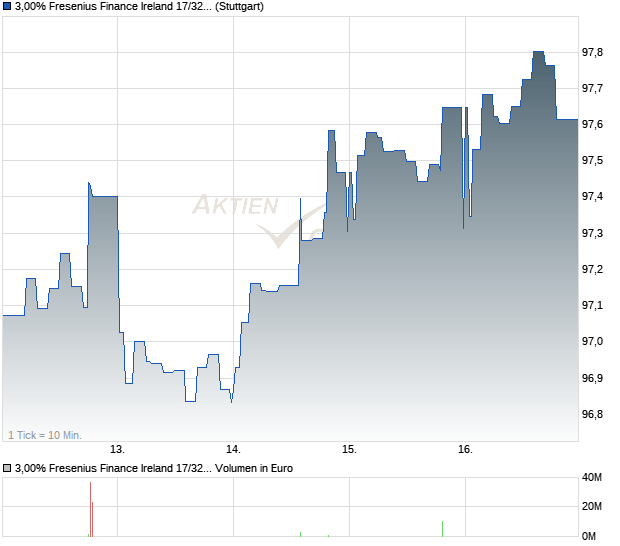Click the 97,7 price axis label

tap(592, 88)
